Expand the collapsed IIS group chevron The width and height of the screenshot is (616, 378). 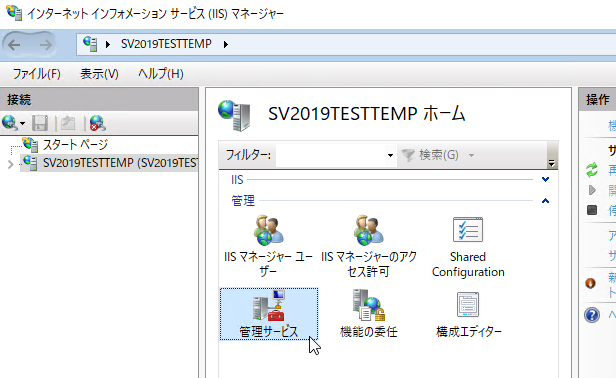(x=545, y=180)
